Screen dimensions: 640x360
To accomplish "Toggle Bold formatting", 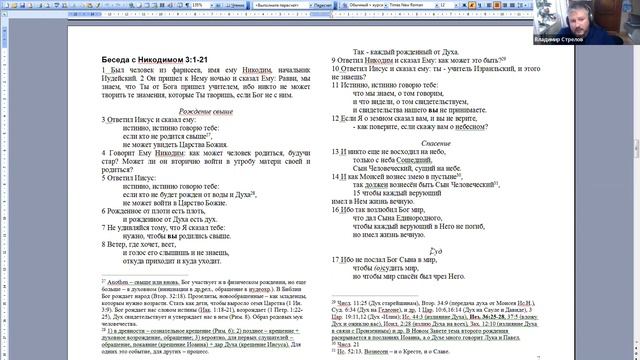I will point(464,5).
